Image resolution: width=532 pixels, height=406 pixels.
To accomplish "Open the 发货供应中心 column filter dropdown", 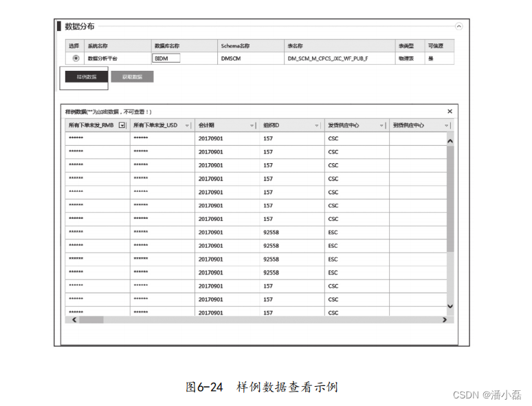I will click(381, 125).
